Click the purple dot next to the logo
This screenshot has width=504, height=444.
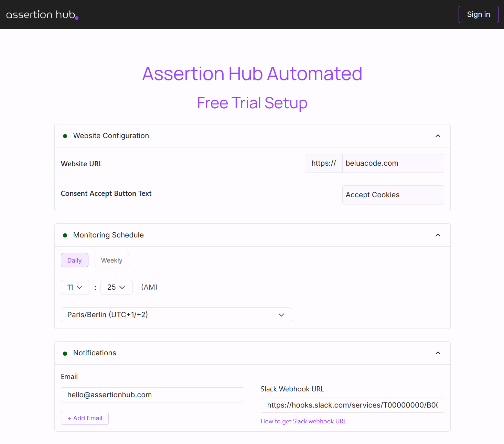[77, 18]
